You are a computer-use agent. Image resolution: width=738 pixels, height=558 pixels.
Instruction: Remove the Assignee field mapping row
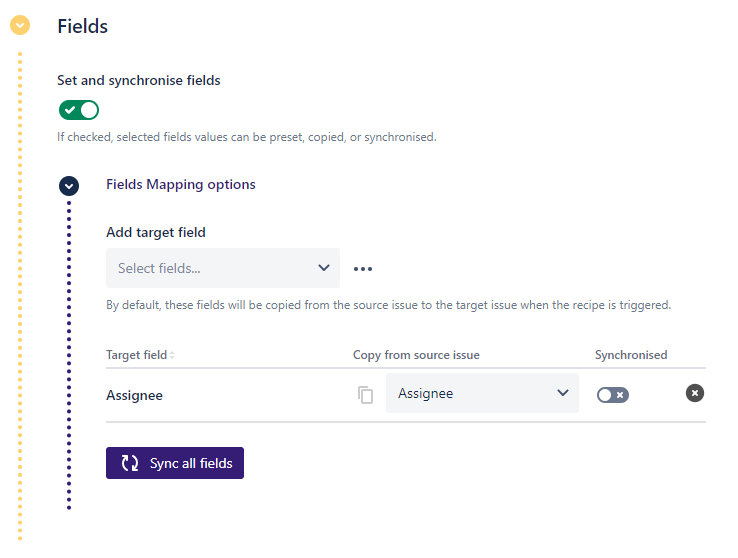[x=695, y=393]
